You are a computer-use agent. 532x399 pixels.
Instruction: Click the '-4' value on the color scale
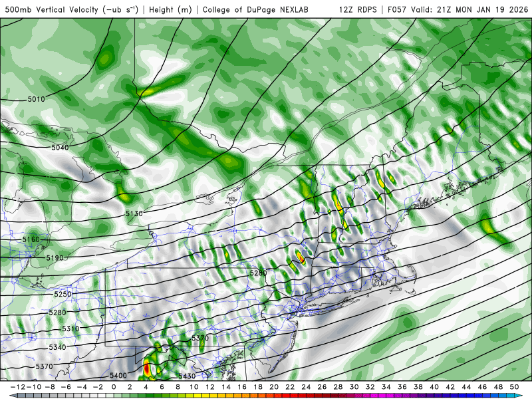[82, 387]
